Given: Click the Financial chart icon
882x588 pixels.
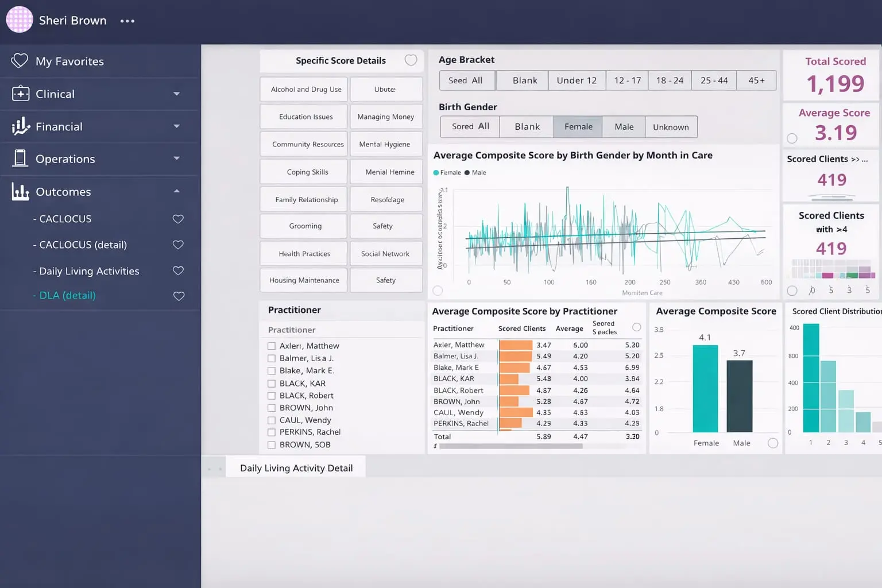Looking at the screenshot, I should 20,126.
